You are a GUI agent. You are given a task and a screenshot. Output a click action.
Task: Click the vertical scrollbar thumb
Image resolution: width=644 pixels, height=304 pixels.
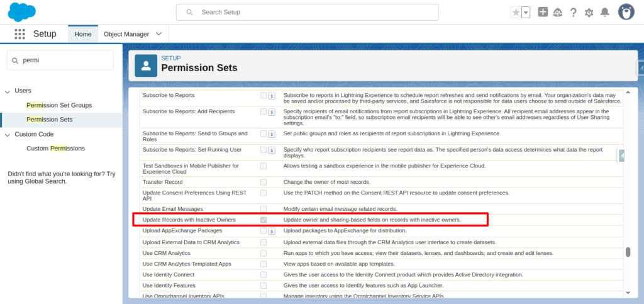click(628, 252)
